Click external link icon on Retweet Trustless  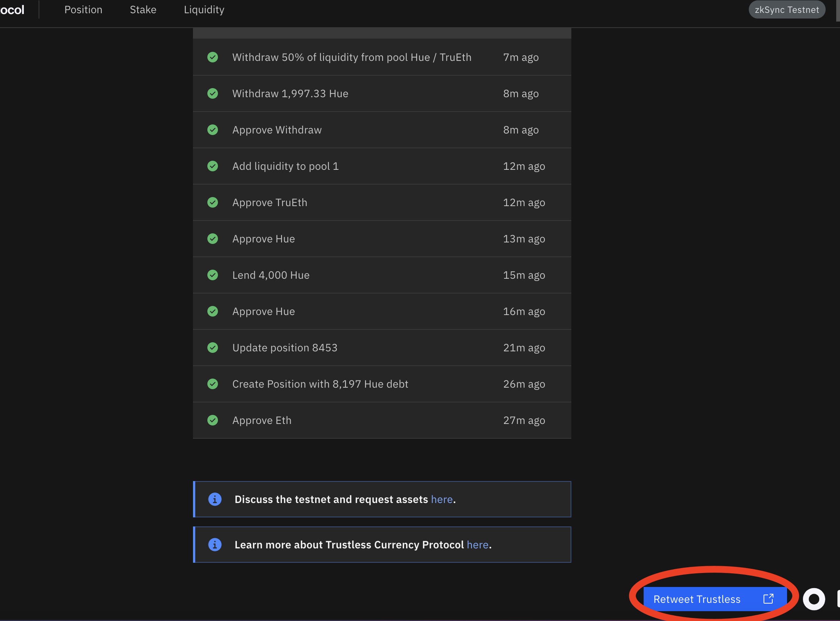click(768, 599)
